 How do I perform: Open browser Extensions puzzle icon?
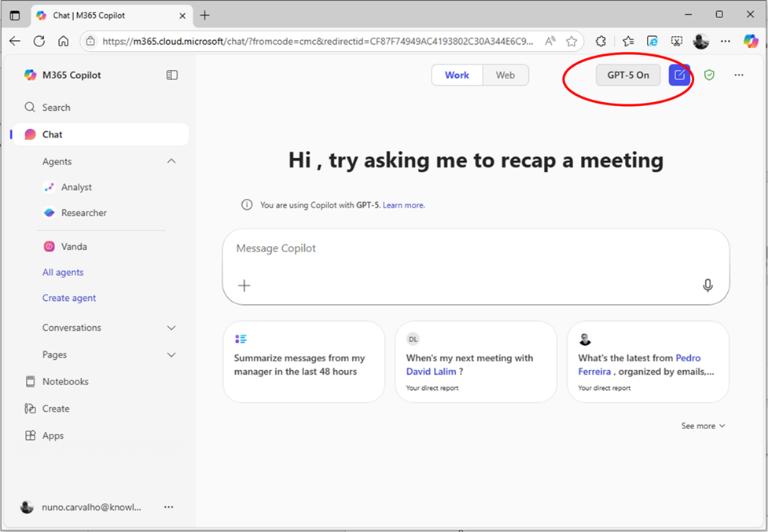pos(601,42)
